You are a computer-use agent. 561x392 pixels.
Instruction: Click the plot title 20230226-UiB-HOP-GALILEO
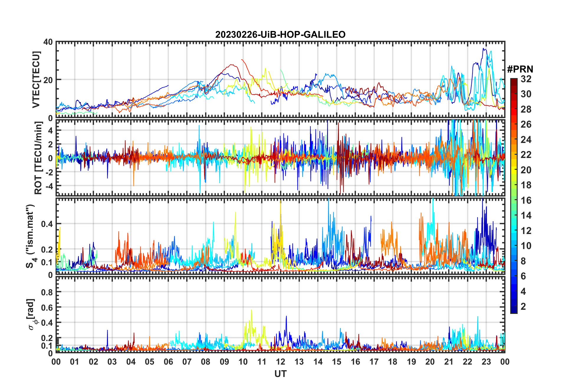280,34
